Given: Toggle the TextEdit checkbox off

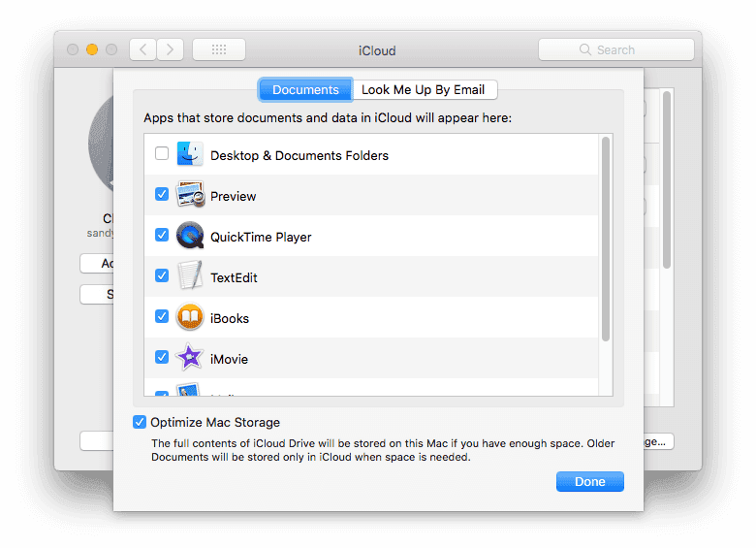Looking at the screenshot, I should [x=162, y=276].
